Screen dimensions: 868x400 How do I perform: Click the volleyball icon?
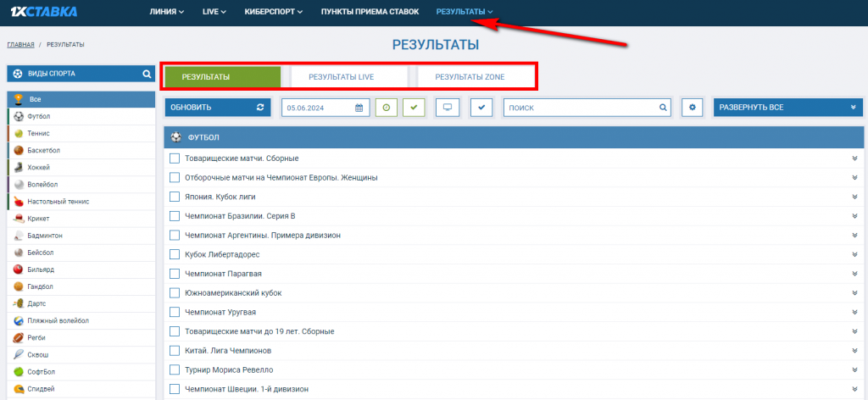coord(19,185)
